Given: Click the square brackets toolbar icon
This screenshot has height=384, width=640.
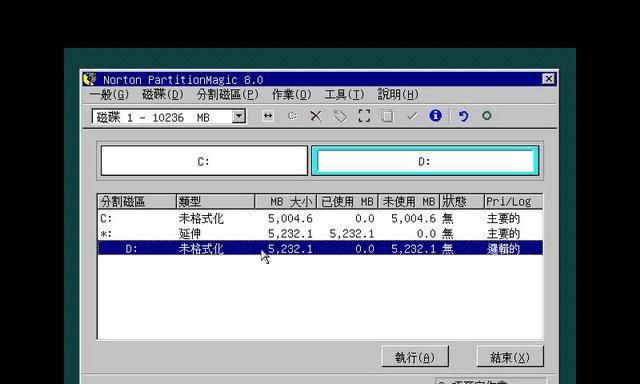Looking at the screenshot, I should click(x=364, y=116).
